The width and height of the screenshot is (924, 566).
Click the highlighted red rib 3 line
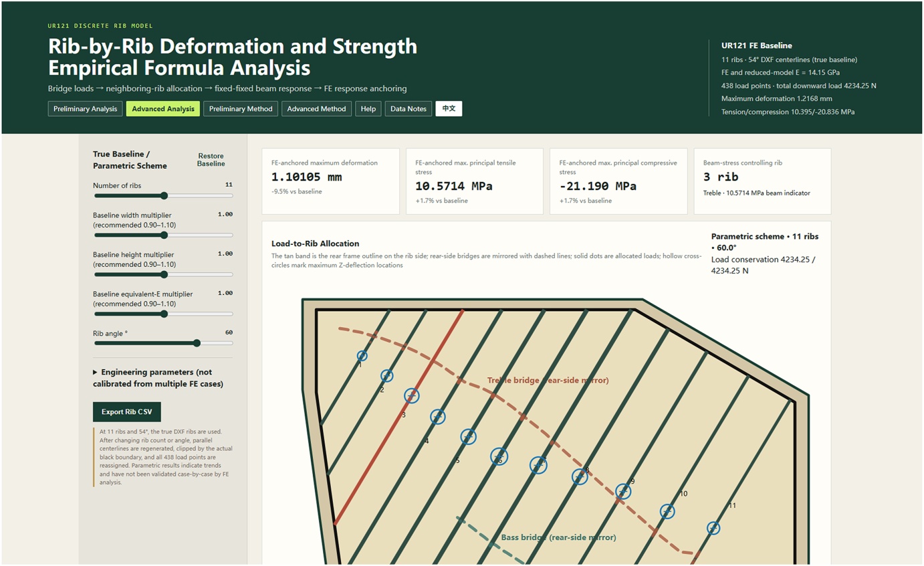click(399, 417)
